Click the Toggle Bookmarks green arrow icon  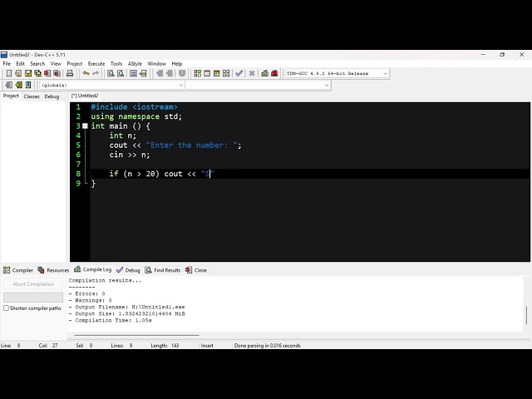pos(18,85)
